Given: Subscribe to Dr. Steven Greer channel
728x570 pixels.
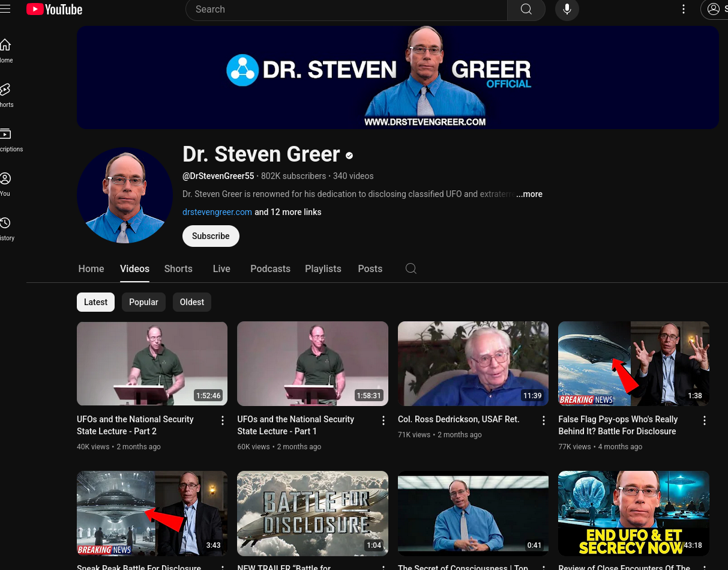Looking at the screenshot, I should [x=211, y=236].
